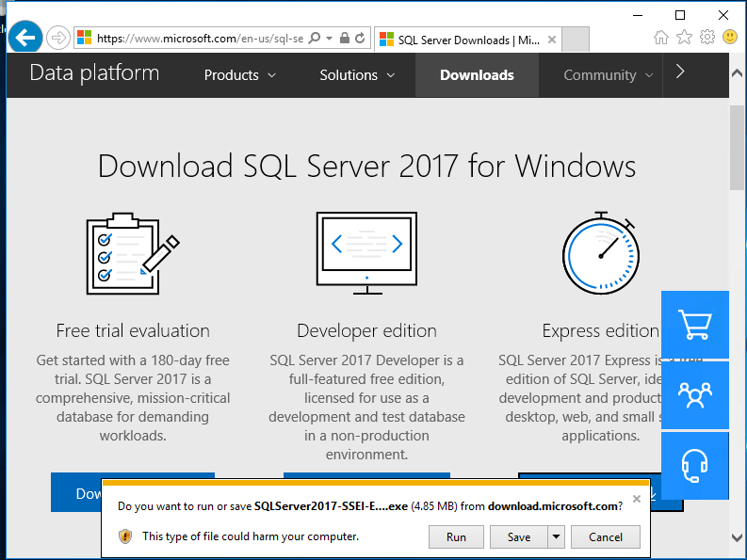Dismiss the download notification bar
Viewport: 747px width, 560px height.
click(637, 499)
